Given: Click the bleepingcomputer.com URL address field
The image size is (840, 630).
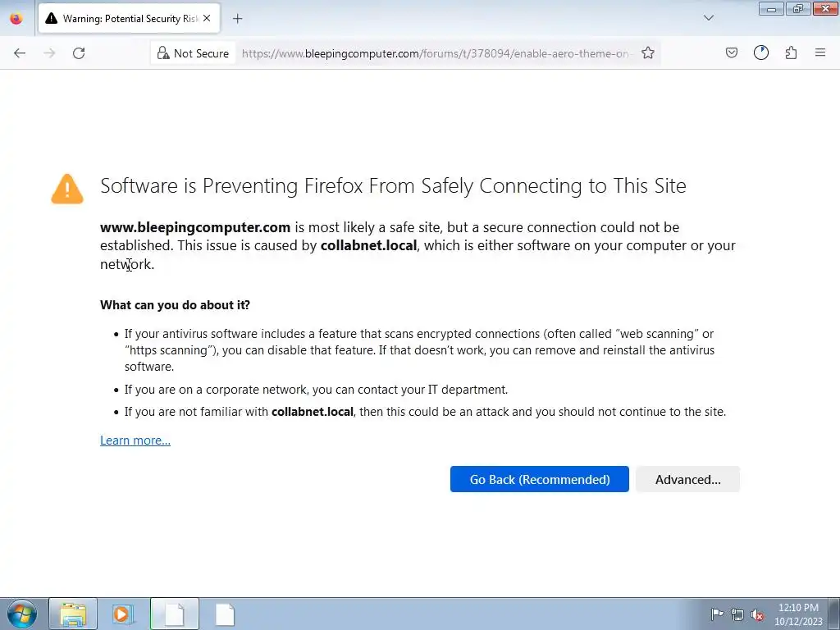Looking at the screenshot, I should click(436, 53).
